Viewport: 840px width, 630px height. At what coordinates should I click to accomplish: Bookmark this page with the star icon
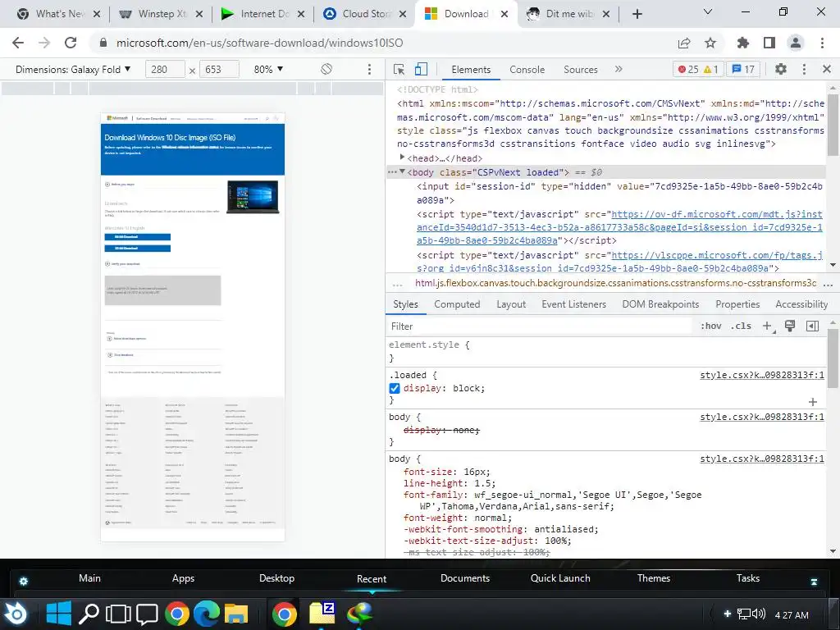710,43
